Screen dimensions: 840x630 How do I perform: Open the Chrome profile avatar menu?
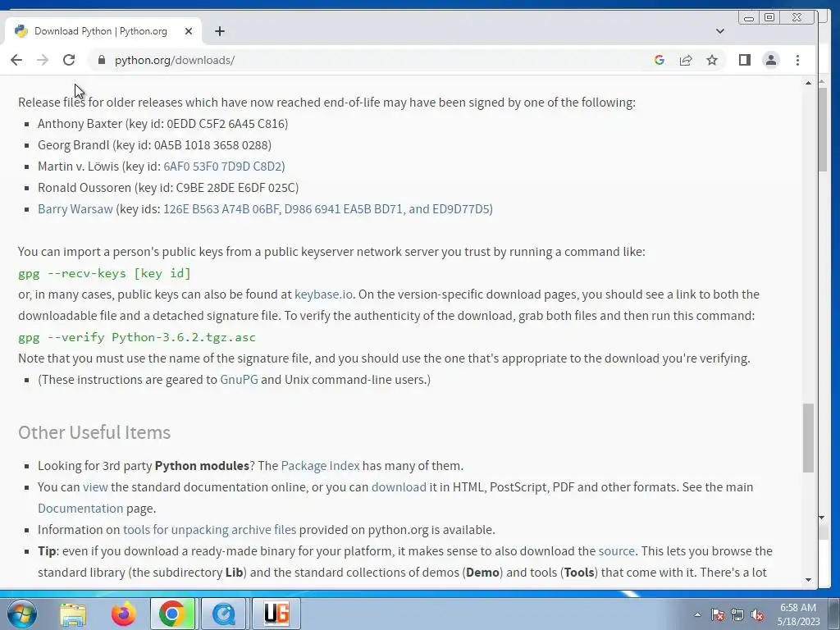[x=771, y=60]
